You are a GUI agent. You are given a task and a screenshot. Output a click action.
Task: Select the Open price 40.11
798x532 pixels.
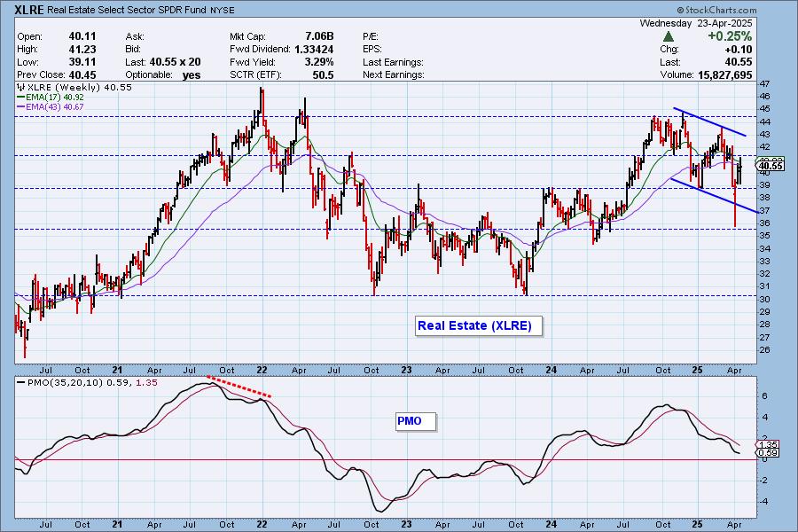(x=82, y=36)
